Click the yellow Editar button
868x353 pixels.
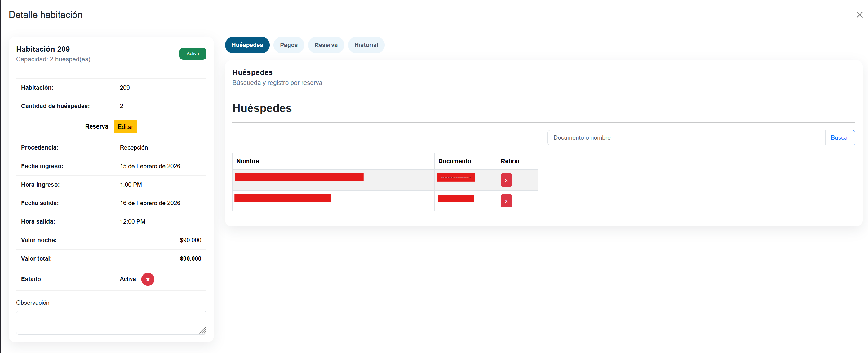[x=125, y=127]
